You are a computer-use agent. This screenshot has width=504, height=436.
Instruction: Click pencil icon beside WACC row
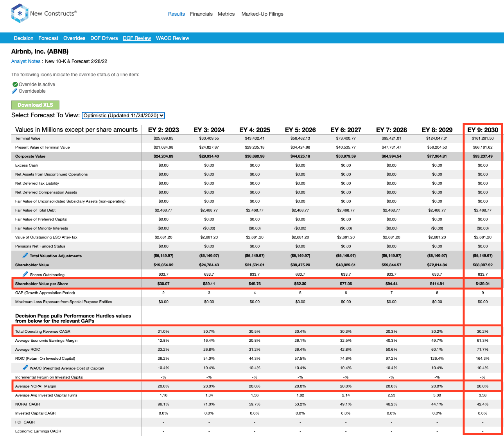(25, 368)
